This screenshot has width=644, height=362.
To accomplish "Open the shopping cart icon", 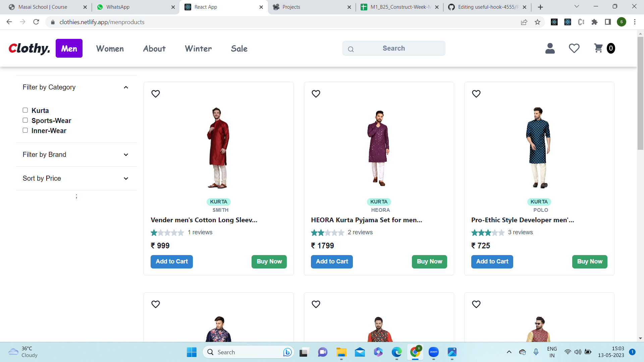I will point(598,48).
